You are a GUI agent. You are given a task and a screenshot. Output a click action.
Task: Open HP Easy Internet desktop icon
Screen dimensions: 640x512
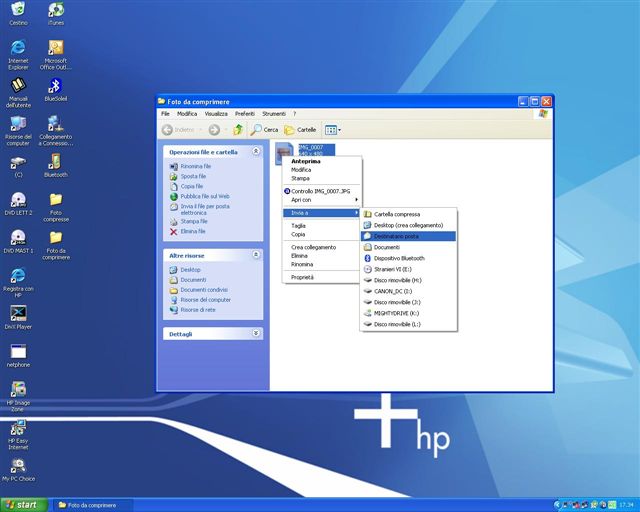(x=18, y=434)
